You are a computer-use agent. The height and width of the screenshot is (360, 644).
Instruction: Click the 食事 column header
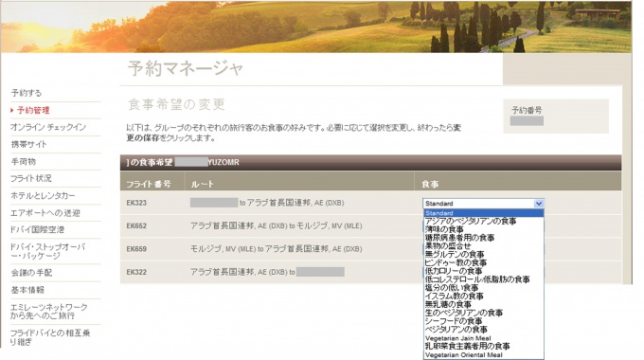430,184
